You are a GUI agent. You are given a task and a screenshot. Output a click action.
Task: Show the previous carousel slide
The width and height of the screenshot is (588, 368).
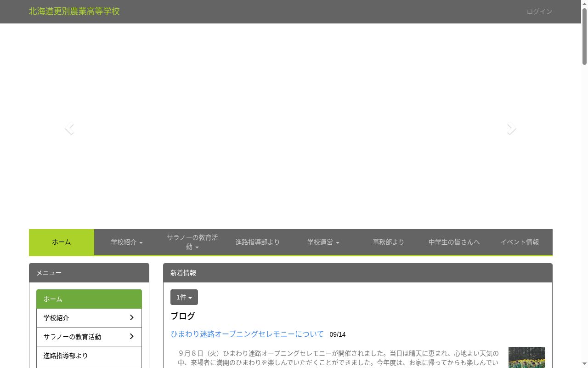click(x=69, y=128)
